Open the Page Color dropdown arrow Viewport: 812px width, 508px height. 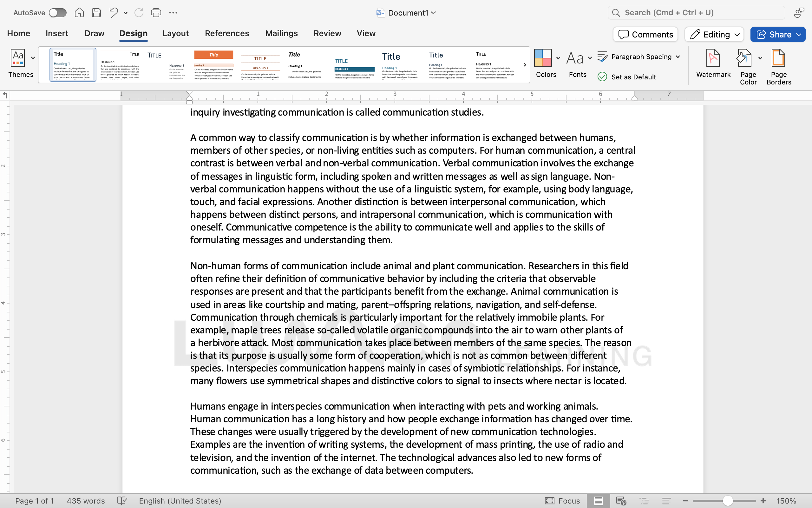(760, 58)
